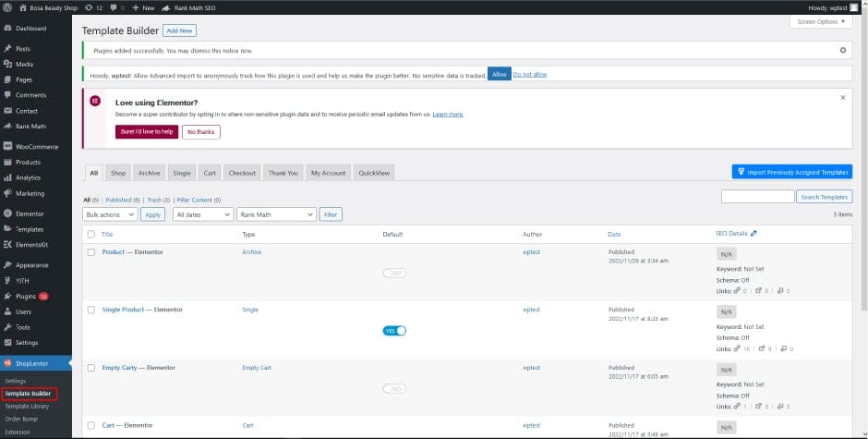Click the blue Allow tracking button
868x439 pixels.
(x=500, y=74)
